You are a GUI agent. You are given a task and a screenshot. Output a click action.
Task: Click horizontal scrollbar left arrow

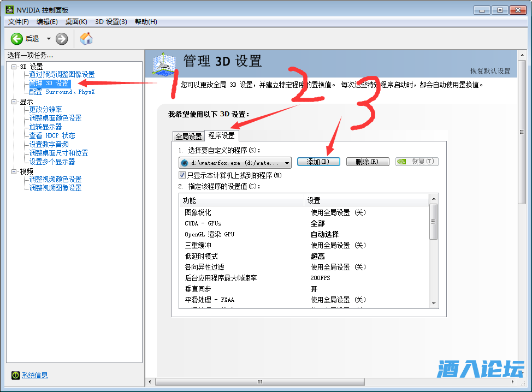[150, 382]
